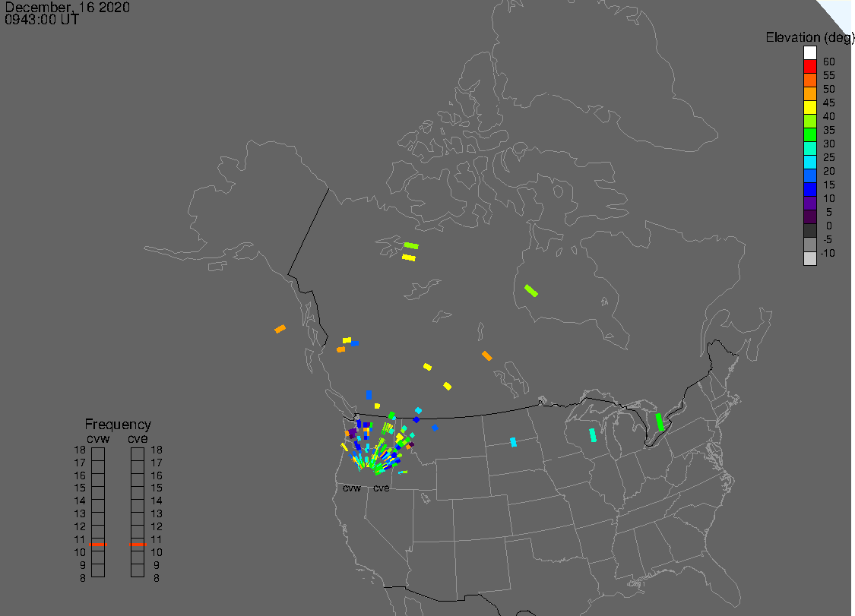
Task: Click the cyan echo marker in South Dakota
Action: [x=513, y=442]
